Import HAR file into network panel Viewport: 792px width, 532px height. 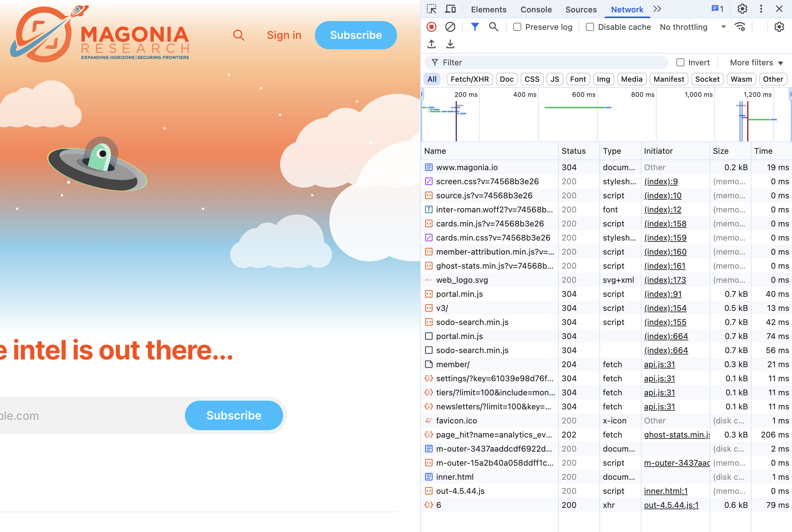[x=431, y=44]
